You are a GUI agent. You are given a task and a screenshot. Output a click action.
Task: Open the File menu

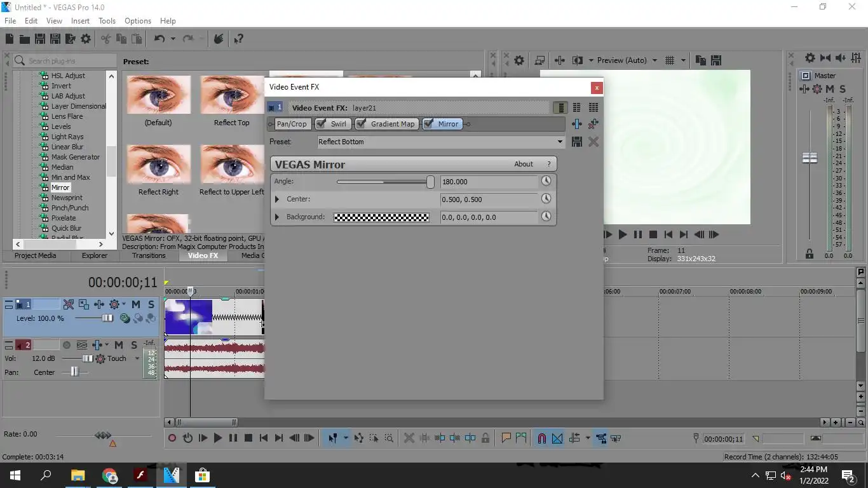click(x=10, y=20)
